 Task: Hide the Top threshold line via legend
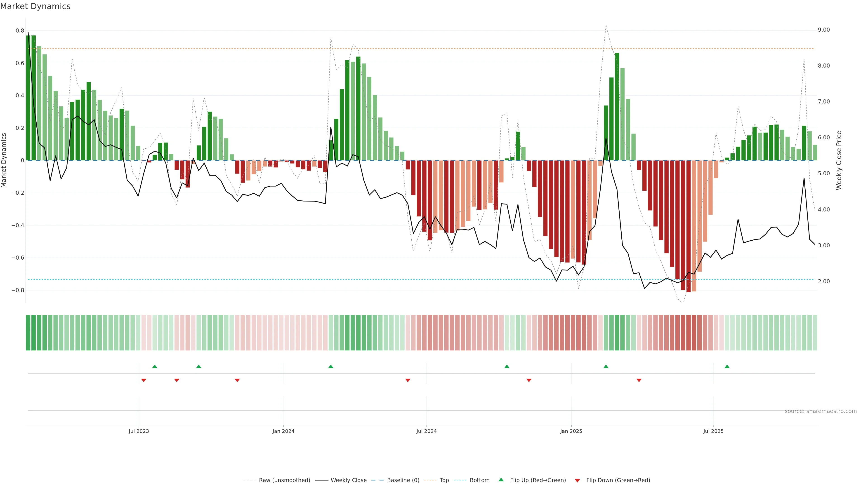tap(444, 480)
